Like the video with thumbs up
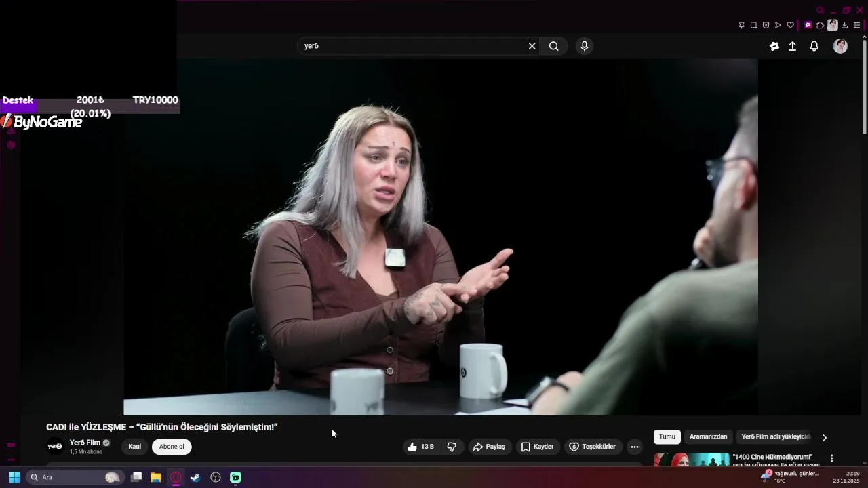This screenshot has height=488, width=868. pos(420,447)
